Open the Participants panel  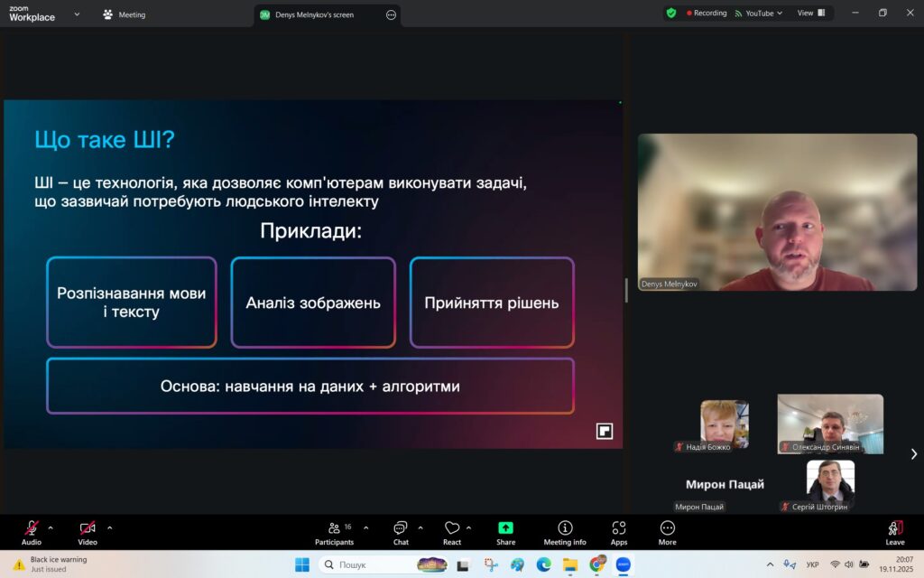click(x=334, y=532)
